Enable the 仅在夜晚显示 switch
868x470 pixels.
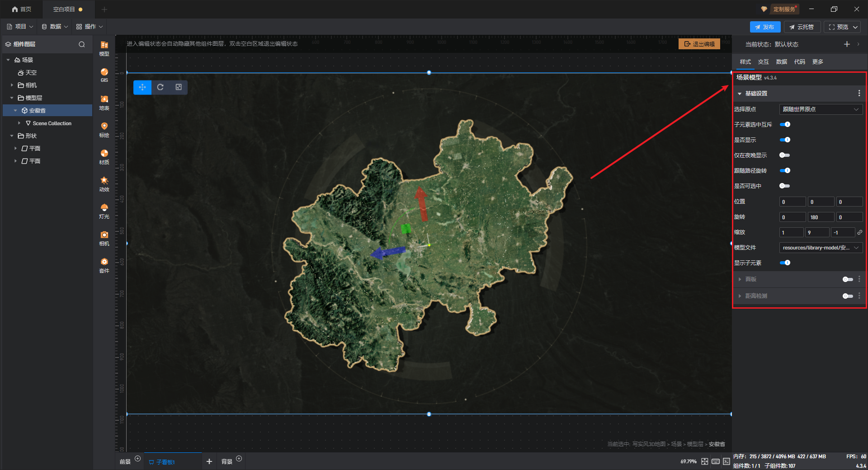785,155
